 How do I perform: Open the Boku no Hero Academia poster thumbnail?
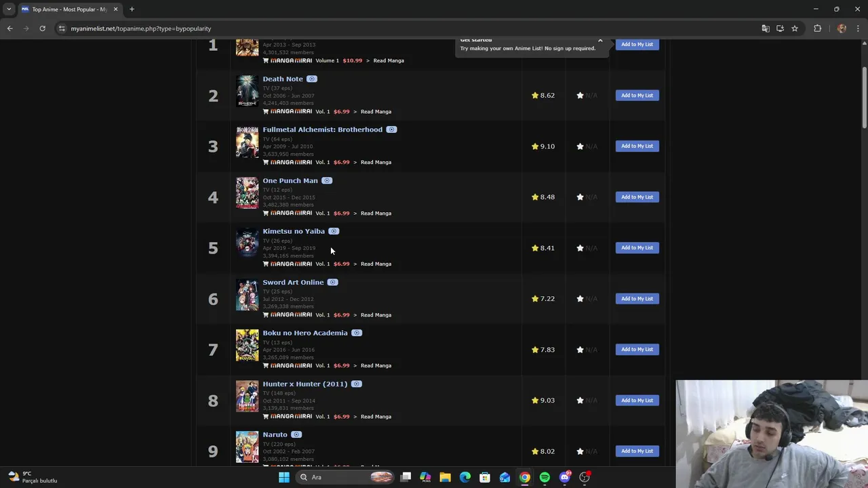click(x=247, y=346)
